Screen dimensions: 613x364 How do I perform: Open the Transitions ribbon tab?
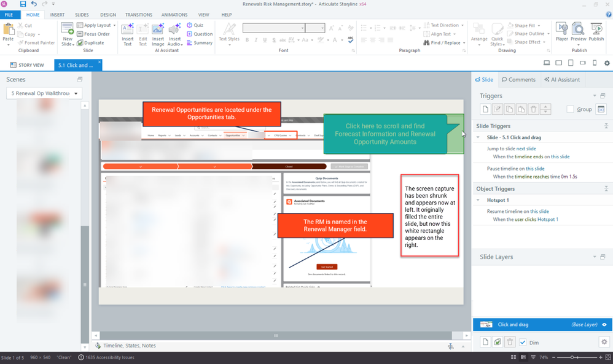[138, 15]
